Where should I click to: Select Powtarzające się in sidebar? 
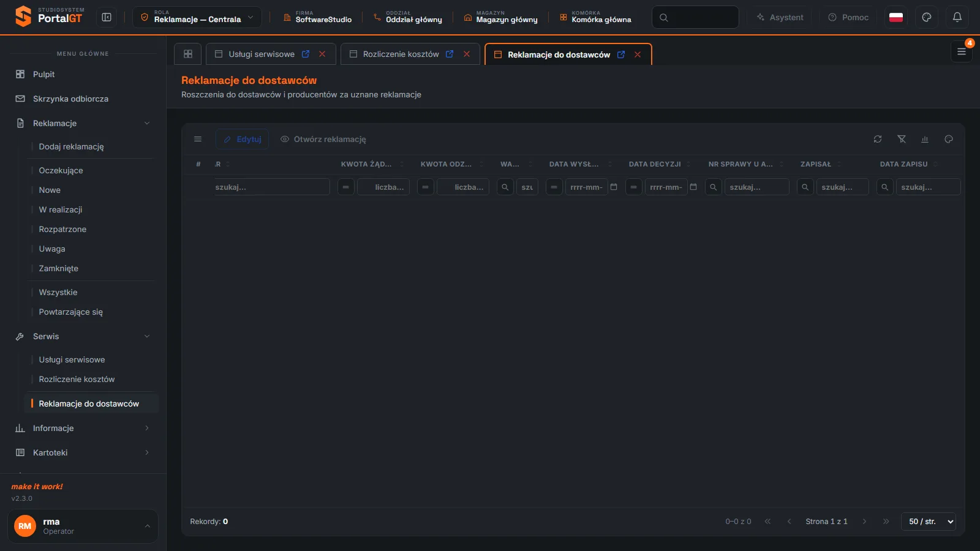pyautogui.click(x=70, y=312)
